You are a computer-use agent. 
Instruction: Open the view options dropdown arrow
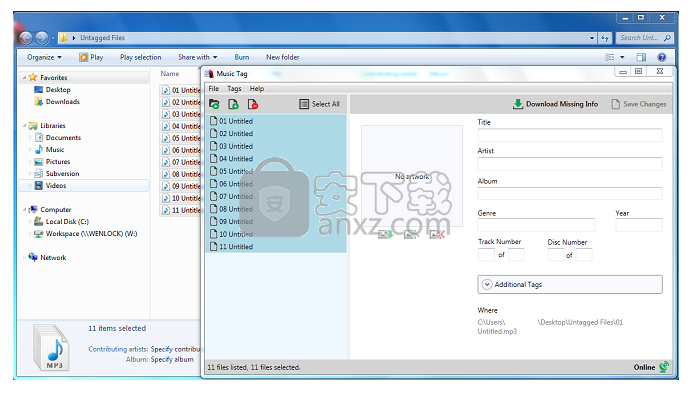click(622, 57)
